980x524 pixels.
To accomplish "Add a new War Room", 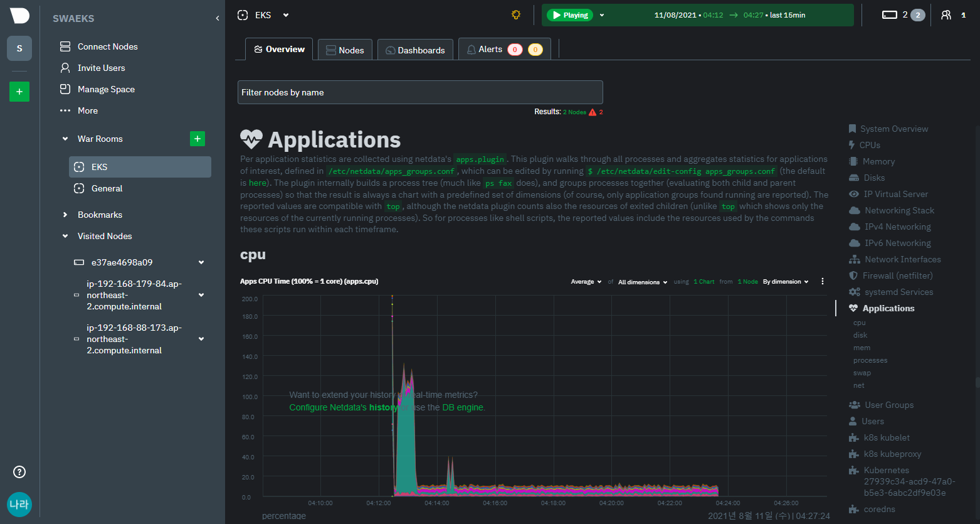I will [x=198, y=139].
